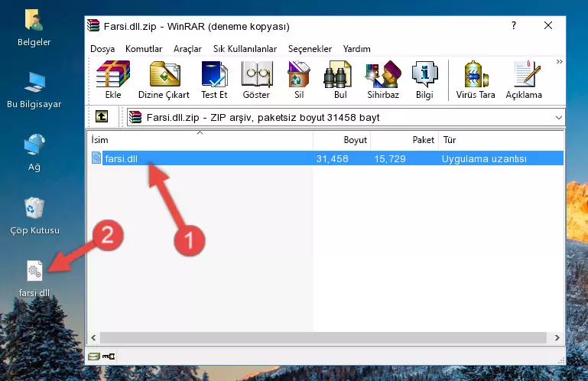The image size is (588, 381).
Task: Click the Dizine Çıkart extract icon
Action: point(164,80)
